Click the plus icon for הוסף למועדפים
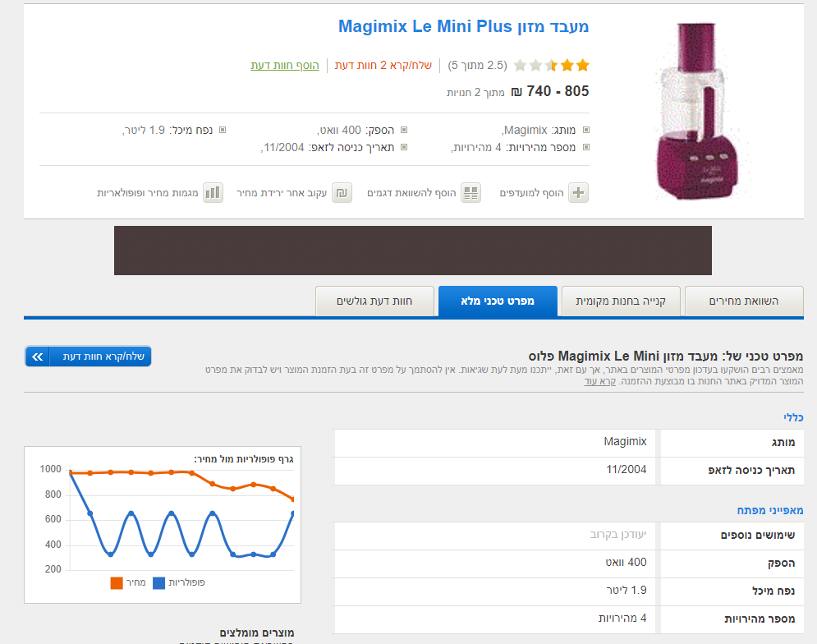The width and height of the screenshot is (817, 644). pos(578,193)
